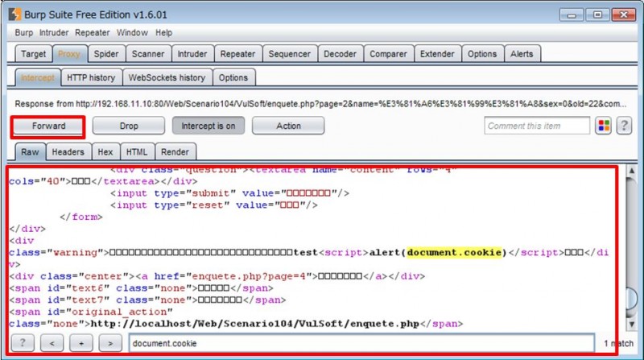Click the input type="reset" line
Image resolution: width=644 pixels, height=360 pixels.
tap(213, 205)
